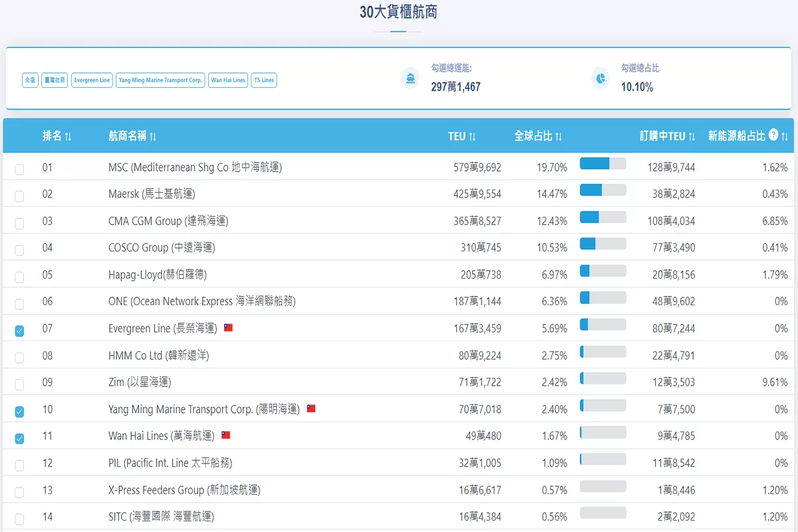Click the 128萬9,744 ordered TEU value

coord(671,168)
